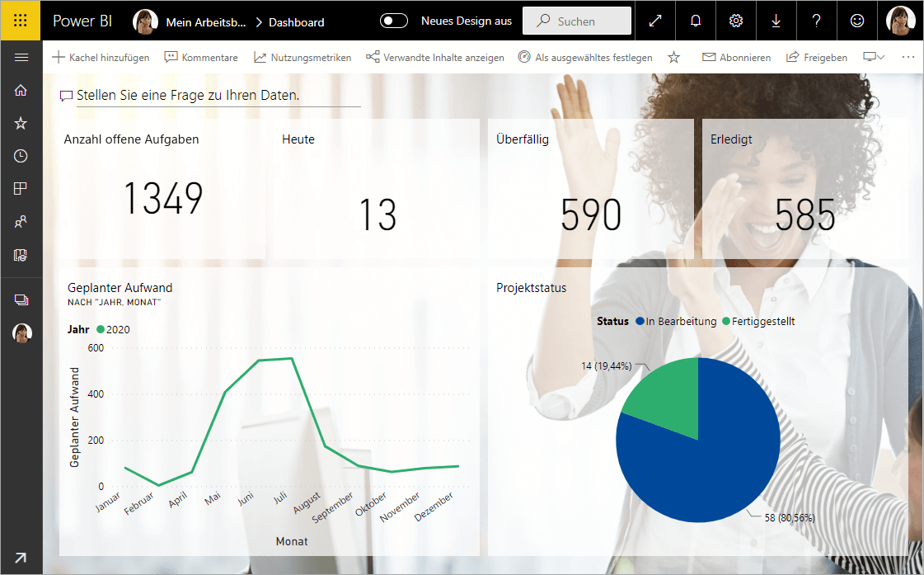924x575 pixels.
Task: Click the Q&A question input field
Action: [x=218, y=96]
